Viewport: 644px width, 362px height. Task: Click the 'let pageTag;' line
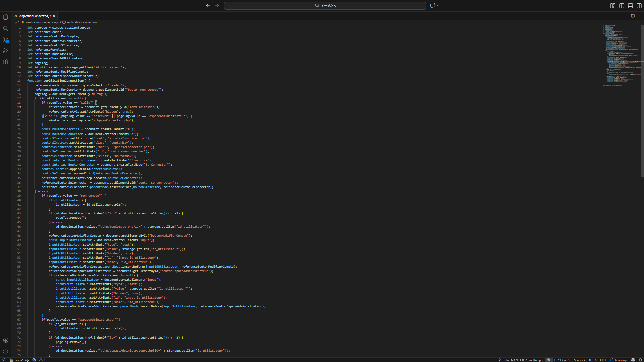[x=38, y=63]
